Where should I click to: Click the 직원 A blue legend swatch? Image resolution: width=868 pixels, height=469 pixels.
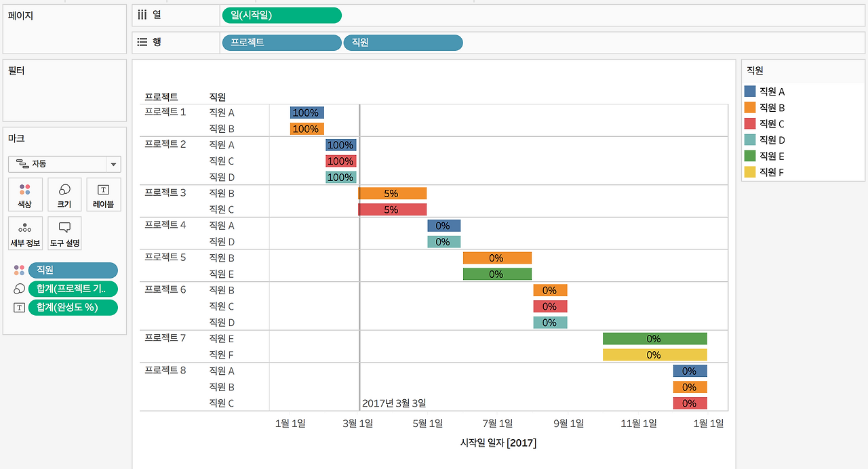click(749, 91)
